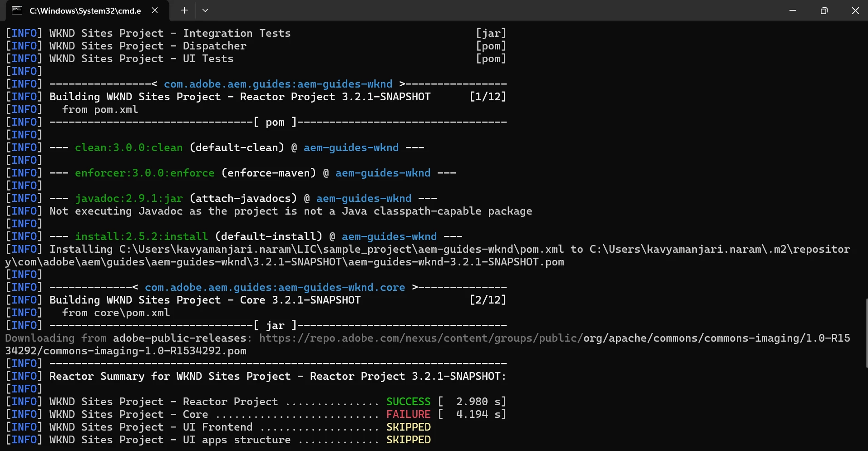
Task: Click the install:2.5.2:install plugin text
Action: pos(141,236)
